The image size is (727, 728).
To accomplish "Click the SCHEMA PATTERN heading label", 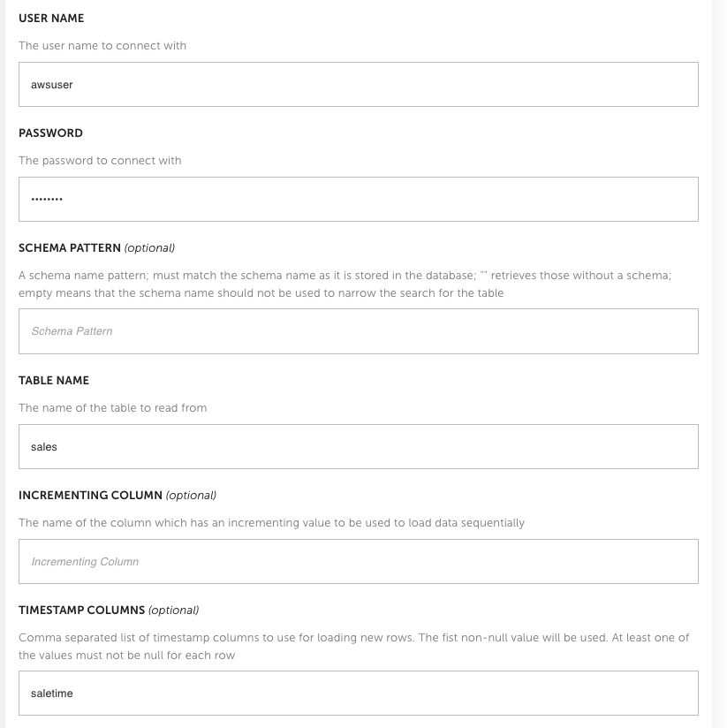I will [70, 248].
